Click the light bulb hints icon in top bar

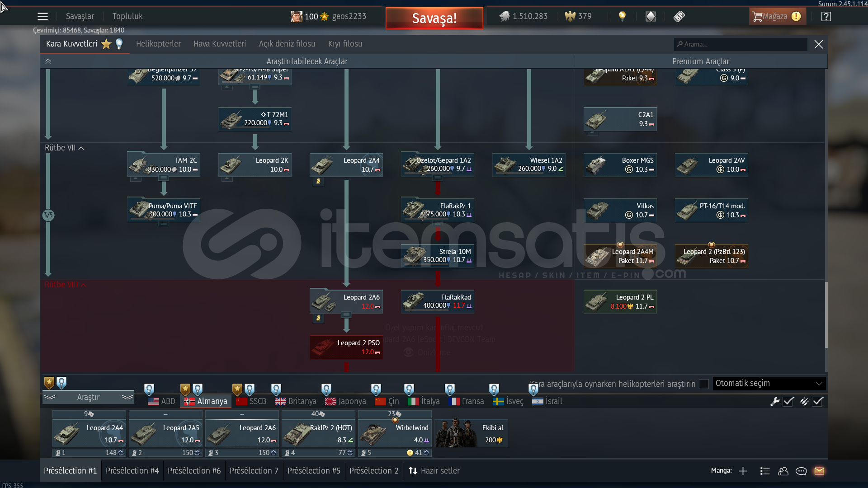click(x=622, y=16)
